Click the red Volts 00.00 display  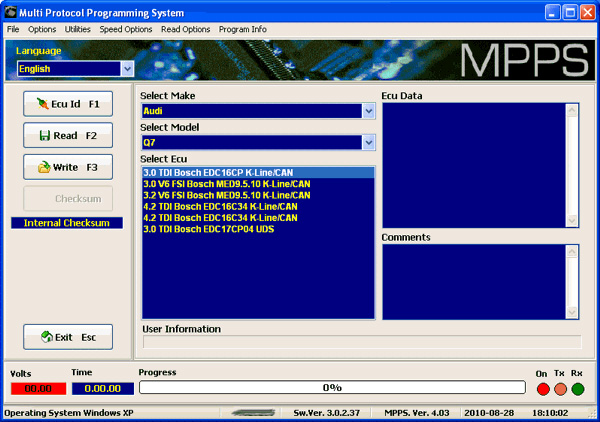pyautogui.click(x=38, y=389)
